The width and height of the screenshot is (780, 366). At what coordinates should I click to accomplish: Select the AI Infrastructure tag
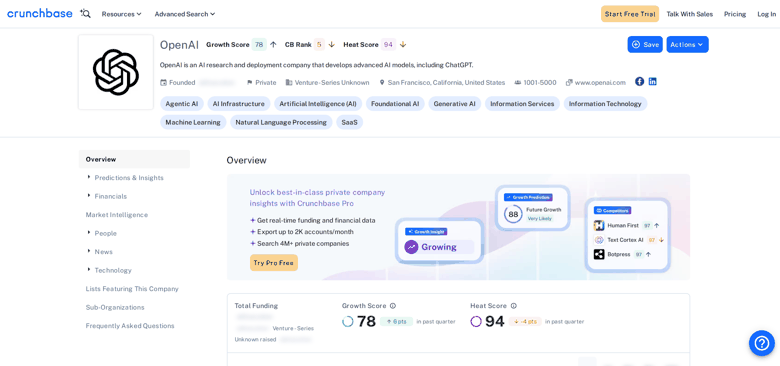[239, 104]
